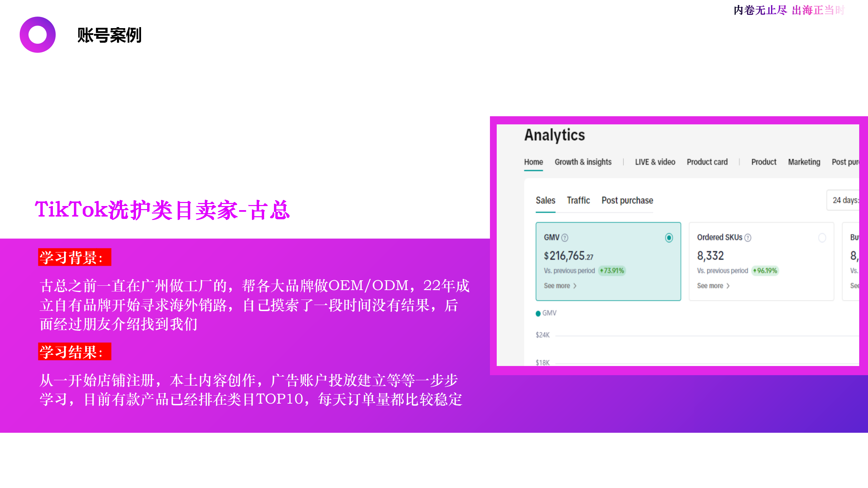Image resolution: width=868 pixels, height=488 pixels.
Task: Select the Ordered SKUs radio button
Action: click(x=822, y=238)
